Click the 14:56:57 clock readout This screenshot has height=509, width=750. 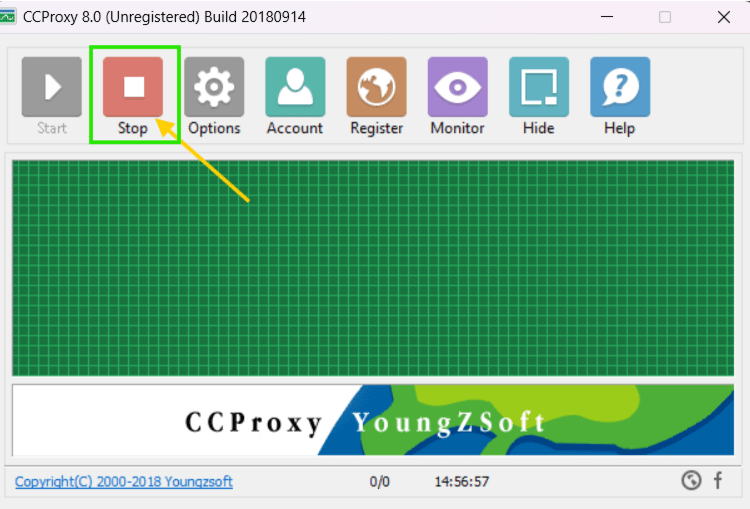[462, 482]
